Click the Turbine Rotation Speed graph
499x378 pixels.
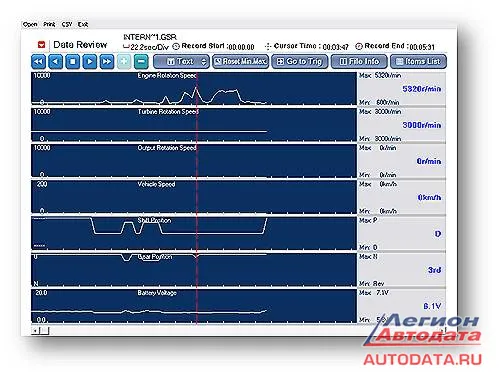(x=194, y=125)
